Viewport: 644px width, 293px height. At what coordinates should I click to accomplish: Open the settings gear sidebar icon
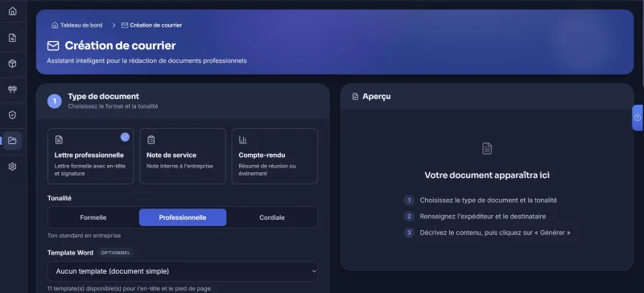12,167
